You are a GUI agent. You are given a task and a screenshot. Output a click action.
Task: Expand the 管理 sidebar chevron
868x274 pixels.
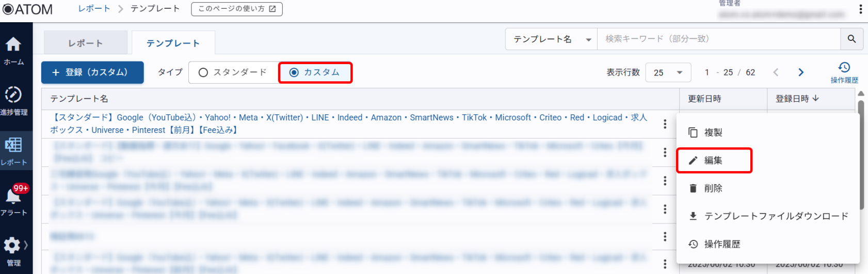25,245
